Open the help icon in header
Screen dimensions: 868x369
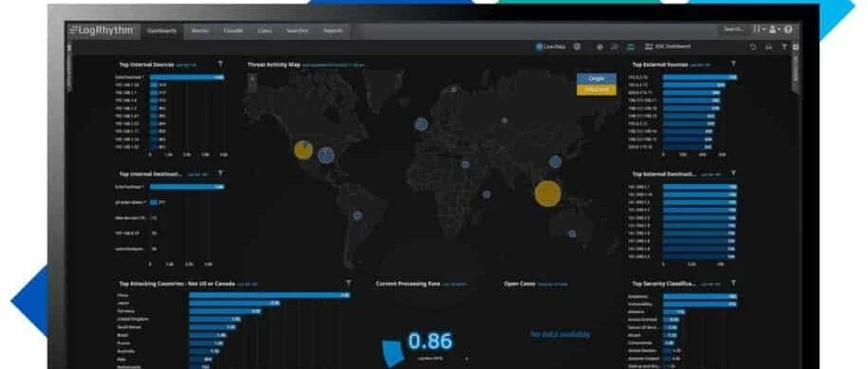[788, 29]
